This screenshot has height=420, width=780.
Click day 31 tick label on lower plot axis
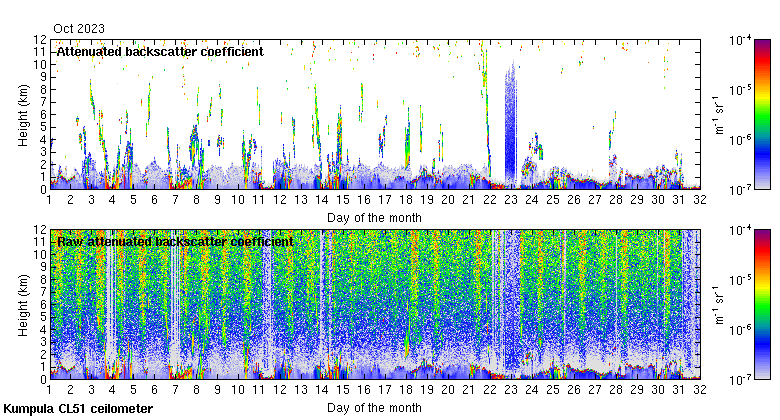click(679, 390)
